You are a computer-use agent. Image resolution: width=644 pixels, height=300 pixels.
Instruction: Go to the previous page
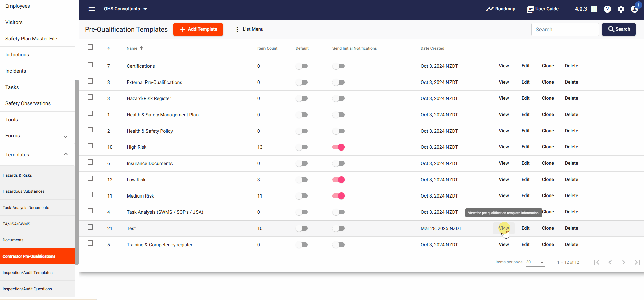click(x=610, y=262)
